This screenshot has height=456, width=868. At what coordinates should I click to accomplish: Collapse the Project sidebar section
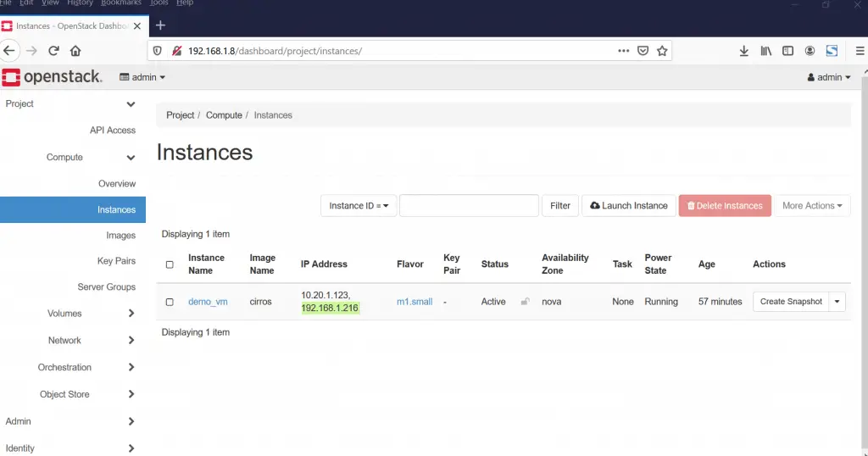(131, 104)
